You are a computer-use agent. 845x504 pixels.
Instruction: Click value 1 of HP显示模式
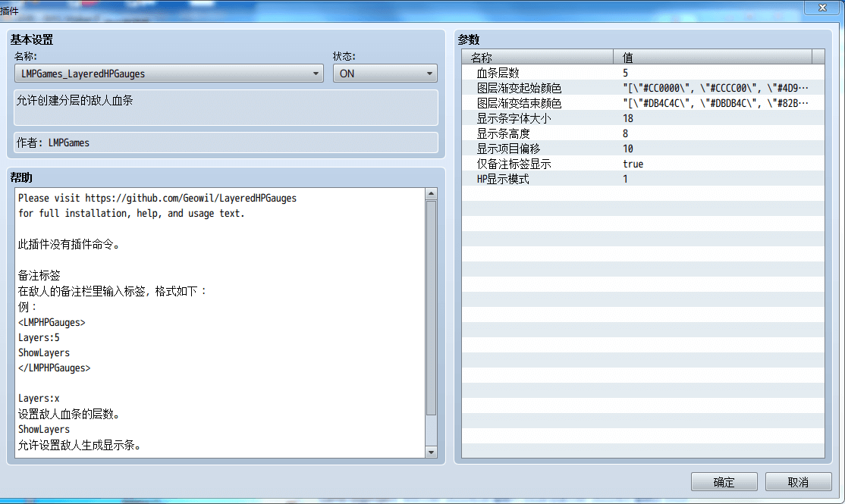(x=625, y=179)
